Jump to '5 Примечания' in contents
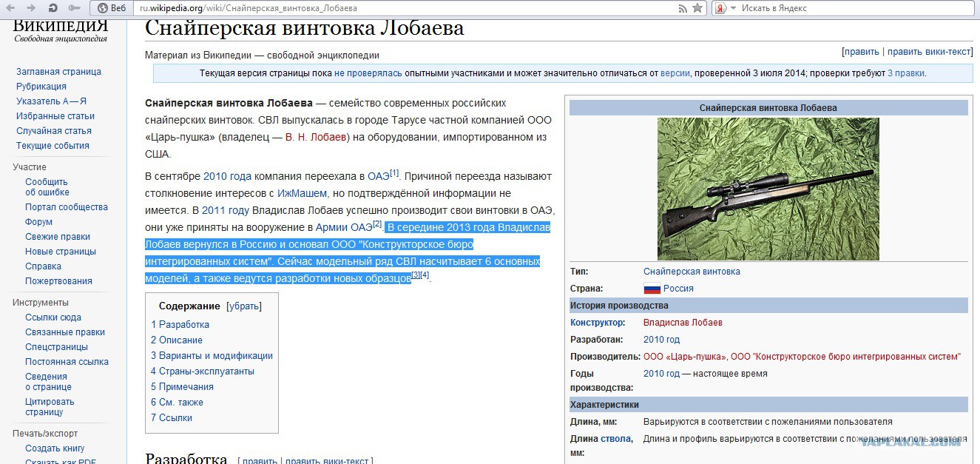 (182, 387)
